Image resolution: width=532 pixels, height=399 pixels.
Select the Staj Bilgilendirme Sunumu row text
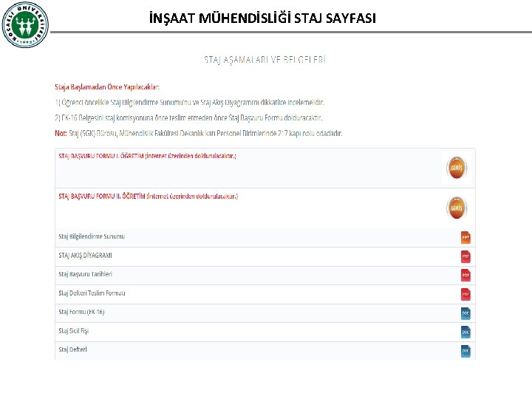[92, 236]
